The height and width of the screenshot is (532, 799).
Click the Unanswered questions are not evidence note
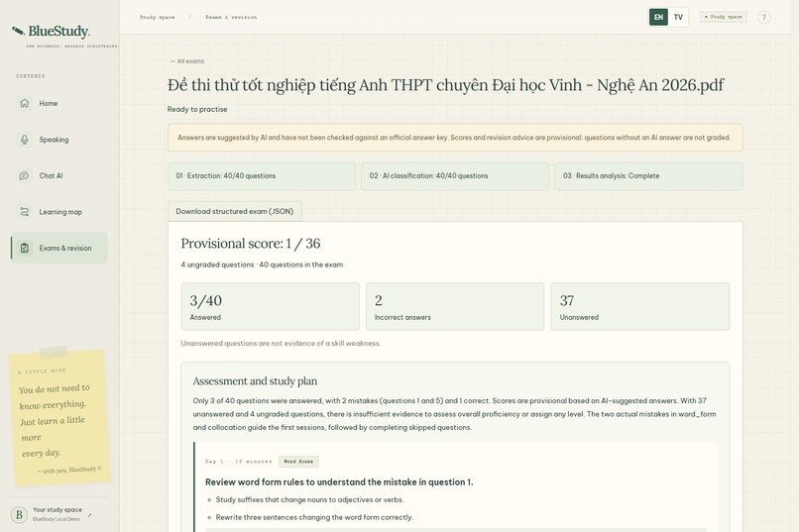281,344
